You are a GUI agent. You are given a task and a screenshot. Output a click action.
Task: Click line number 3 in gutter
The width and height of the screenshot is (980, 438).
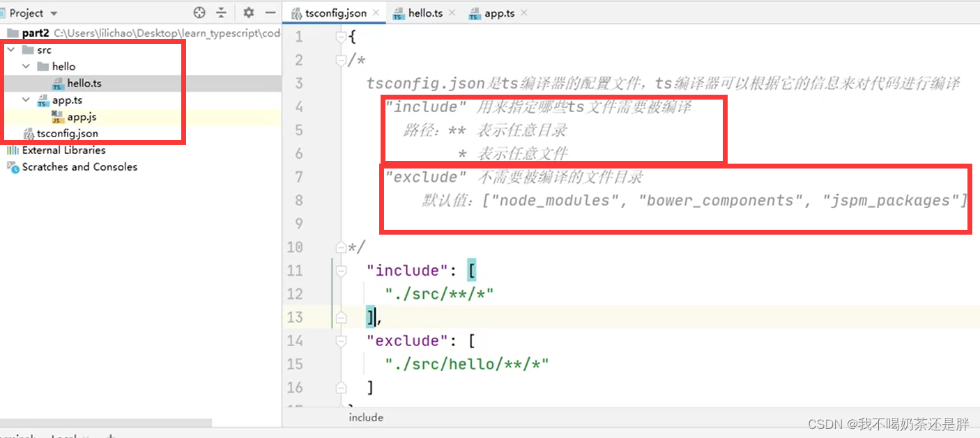click(299, 84)
